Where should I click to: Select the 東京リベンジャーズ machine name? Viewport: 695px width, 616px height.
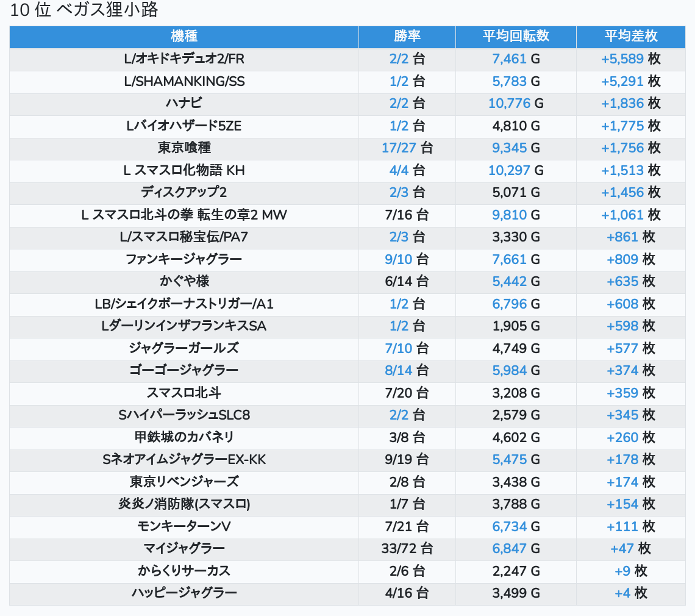(x=184, y=482)
